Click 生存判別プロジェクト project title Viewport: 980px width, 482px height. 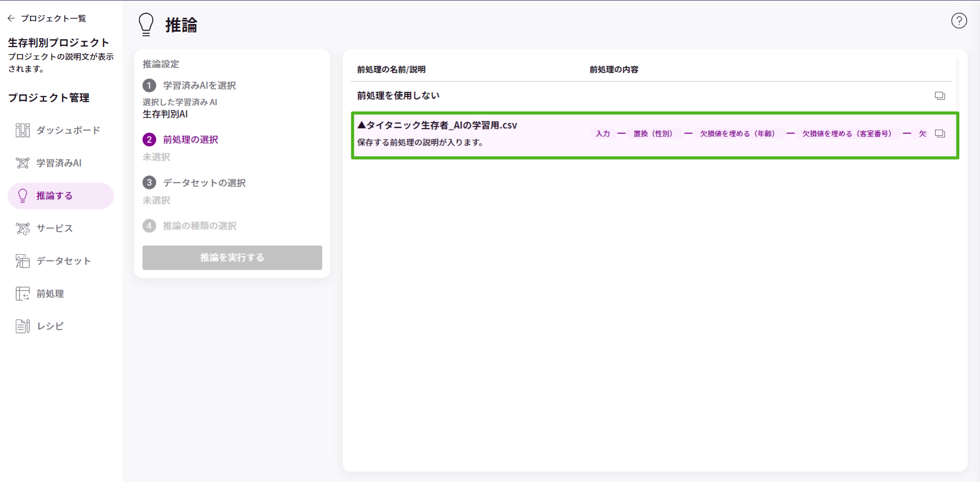(x=59, y=43)
